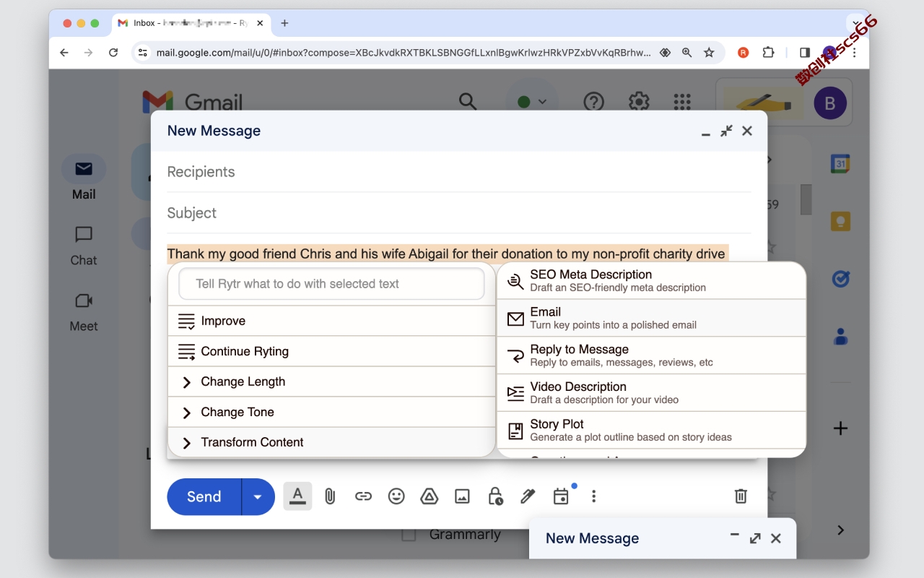Reload the page
924x578 pixels.
click(x=113, y=53)
